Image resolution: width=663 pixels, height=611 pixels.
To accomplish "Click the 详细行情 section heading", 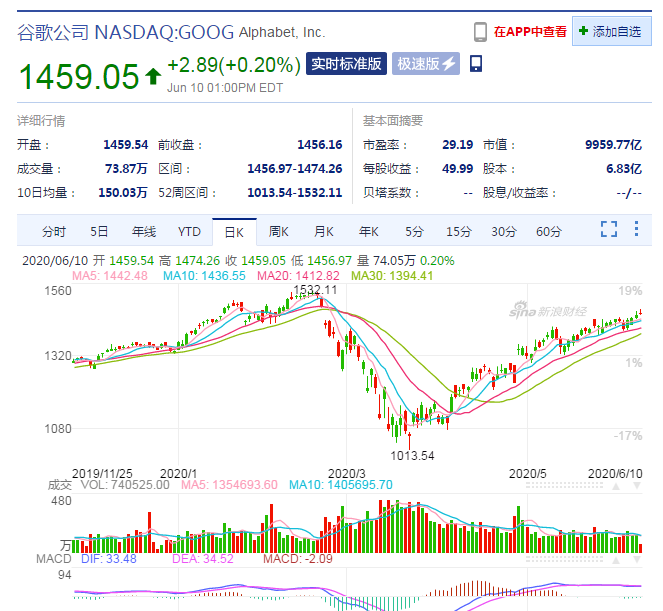I will point(41,121).
